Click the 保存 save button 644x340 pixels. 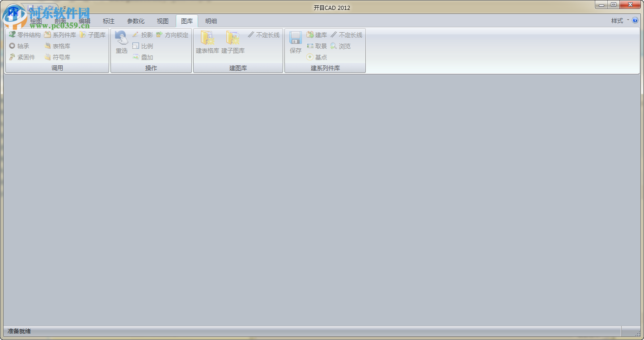(296, 42)
